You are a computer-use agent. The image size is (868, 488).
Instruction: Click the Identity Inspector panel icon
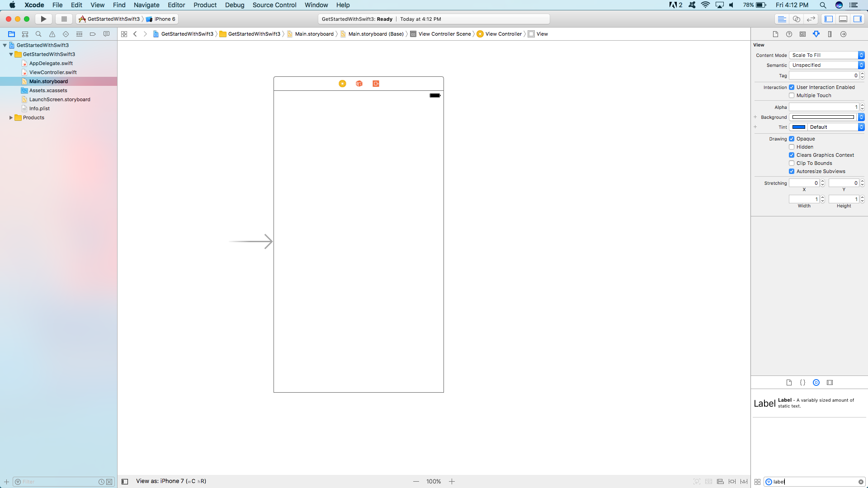coord(803,34)
